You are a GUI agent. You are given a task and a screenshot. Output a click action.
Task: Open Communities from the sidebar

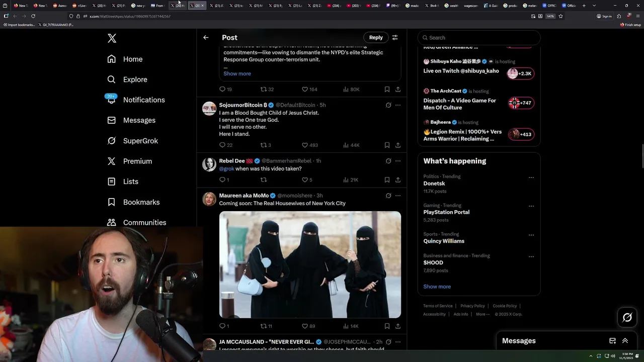pos(137,222)
